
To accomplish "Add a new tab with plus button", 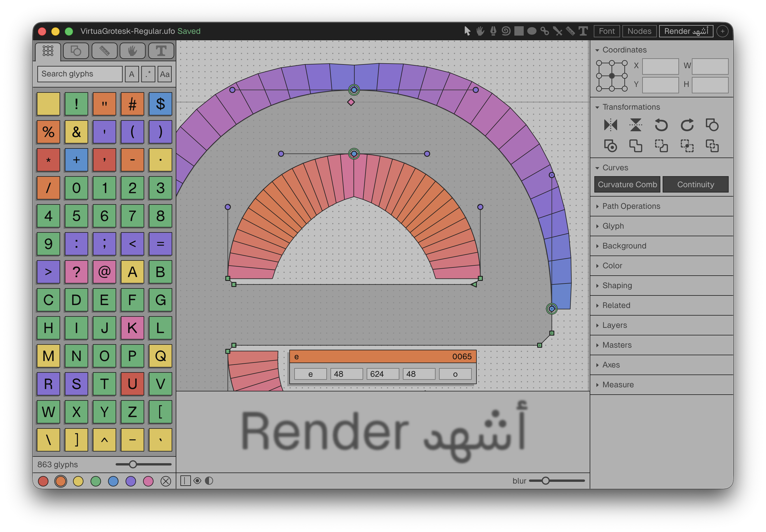I will click(722, 31).
